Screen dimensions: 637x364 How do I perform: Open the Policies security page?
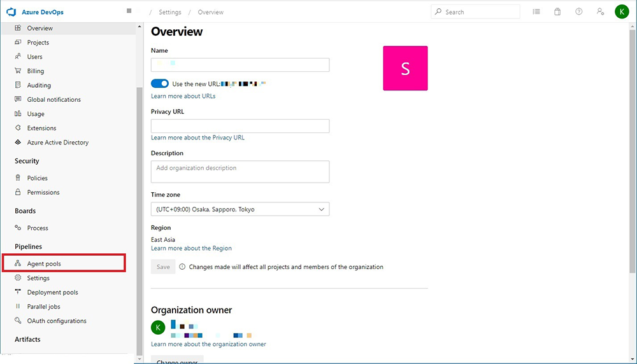38,178
